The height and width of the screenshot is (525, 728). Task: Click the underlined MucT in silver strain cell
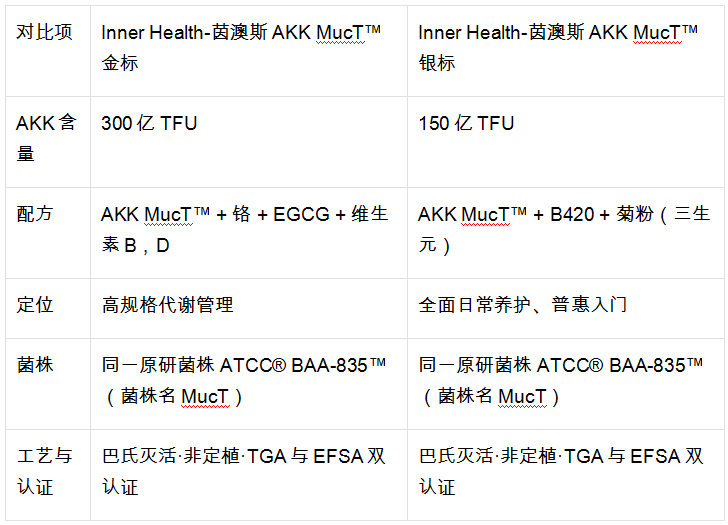tap(522, 397)
